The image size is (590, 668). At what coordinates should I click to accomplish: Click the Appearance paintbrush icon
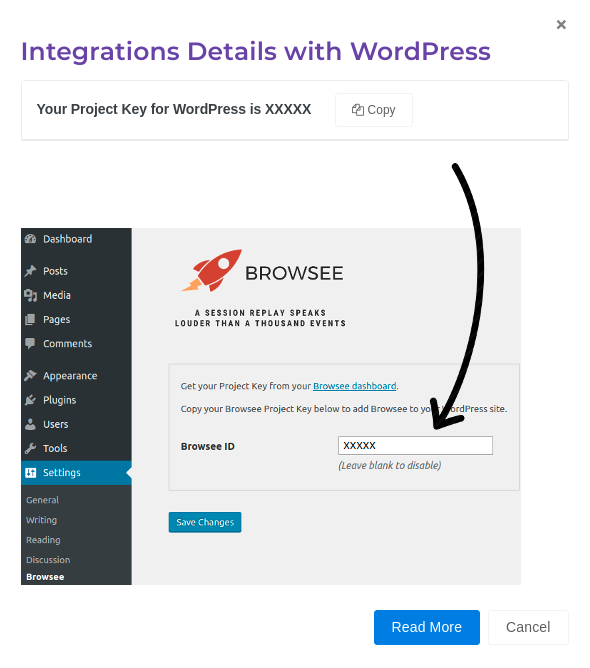point(30,375)
